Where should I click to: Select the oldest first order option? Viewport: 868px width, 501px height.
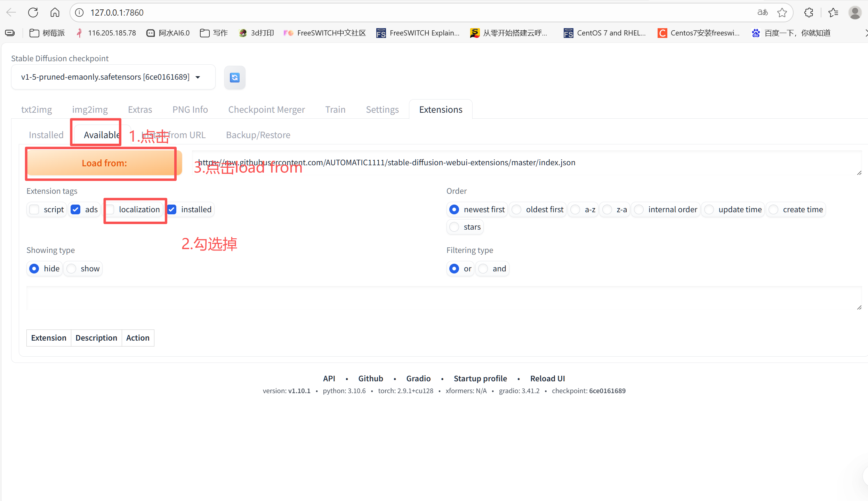pos(517,209)
